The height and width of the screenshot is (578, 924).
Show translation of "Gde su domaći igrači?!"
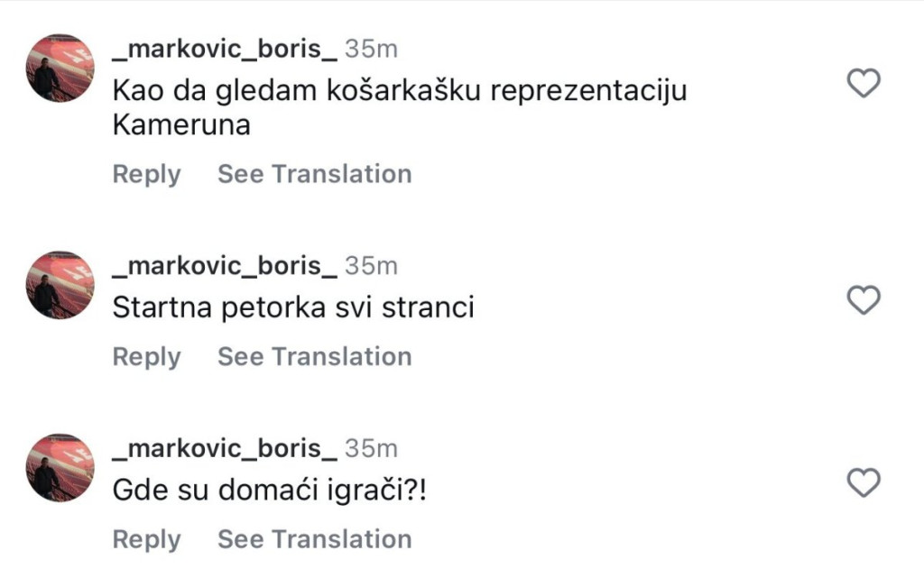tap(314, 539)
